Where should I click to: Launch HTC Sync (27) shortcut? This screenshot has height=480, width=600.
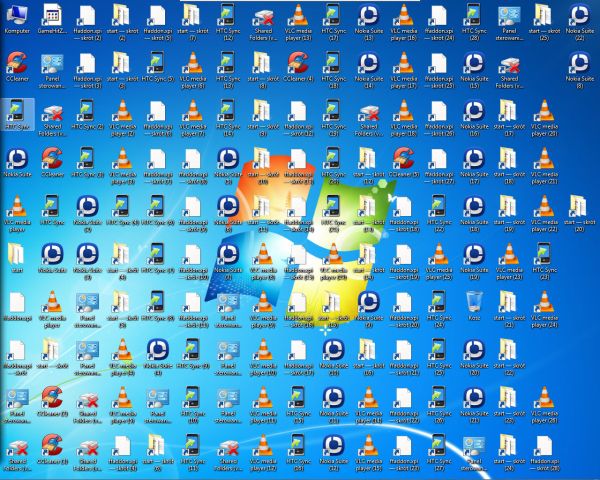(x=440, y=454)
